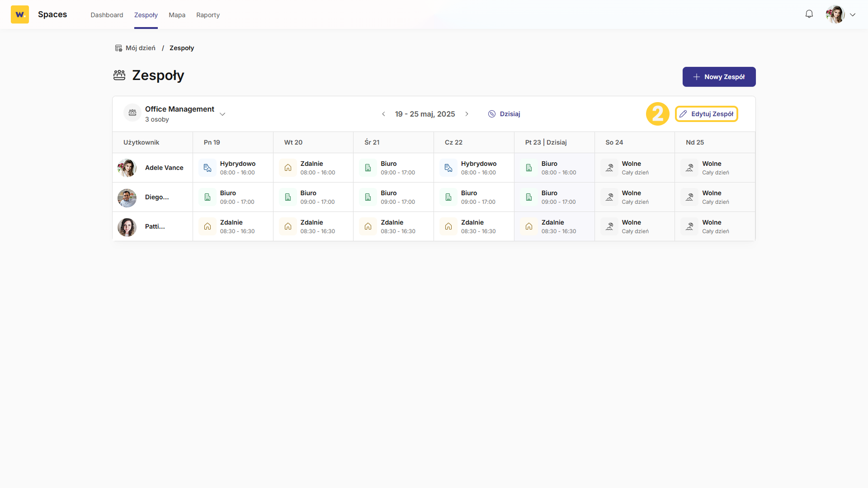This screenshot has height=488, width=868.
Task: Click Patti's Tuesday Zdalnie icon
Action: coord(288,226)
